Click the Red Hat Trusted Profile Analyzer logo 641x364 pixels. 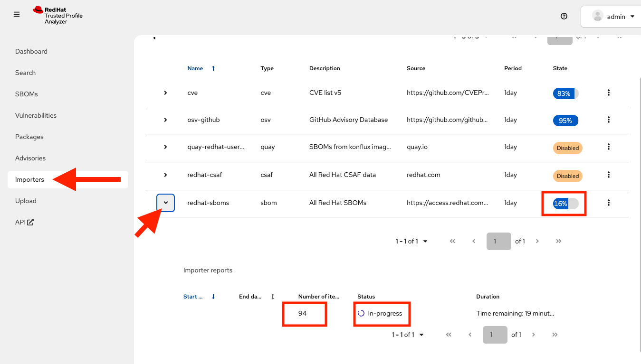(57, 15)
